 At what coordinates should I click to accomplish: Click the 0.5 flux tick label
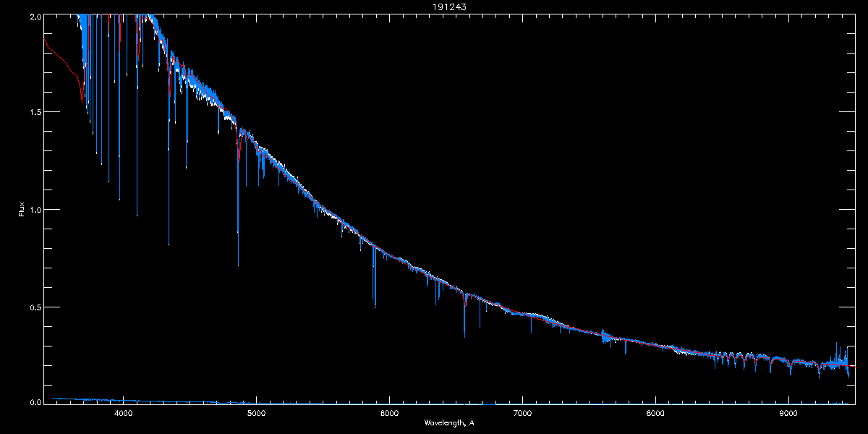pos(35,307)
